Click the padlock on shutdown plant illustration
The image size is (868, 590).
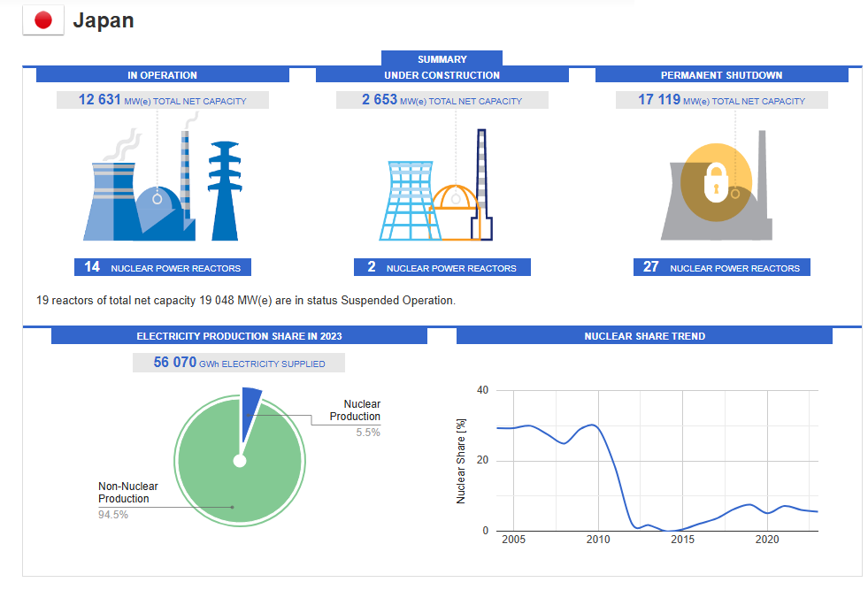tap(715, 183)
